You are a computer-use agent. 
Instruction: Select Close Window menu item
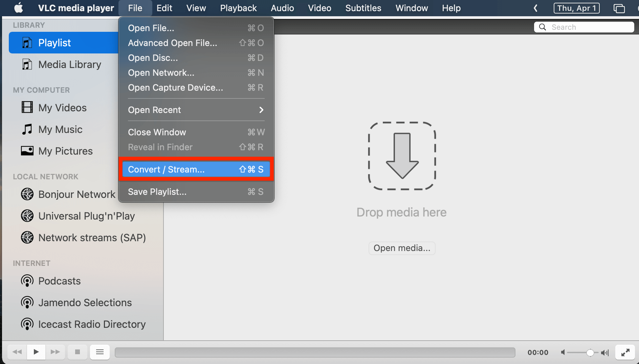pos(196,132)
